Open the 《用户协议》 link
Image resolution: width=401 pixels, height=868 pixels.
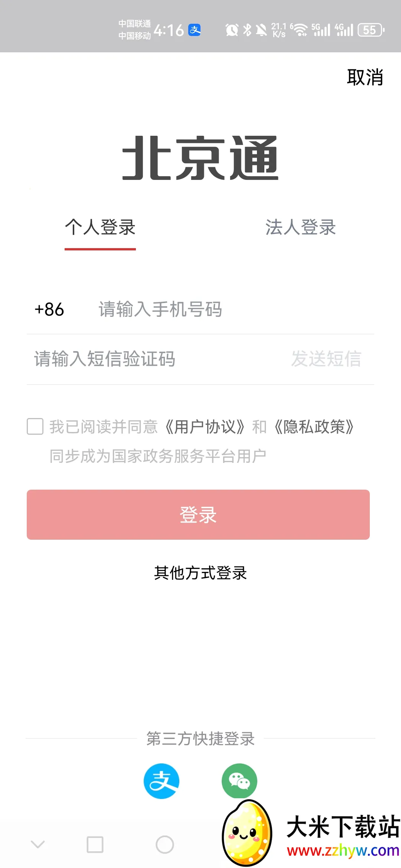(205, 427)
